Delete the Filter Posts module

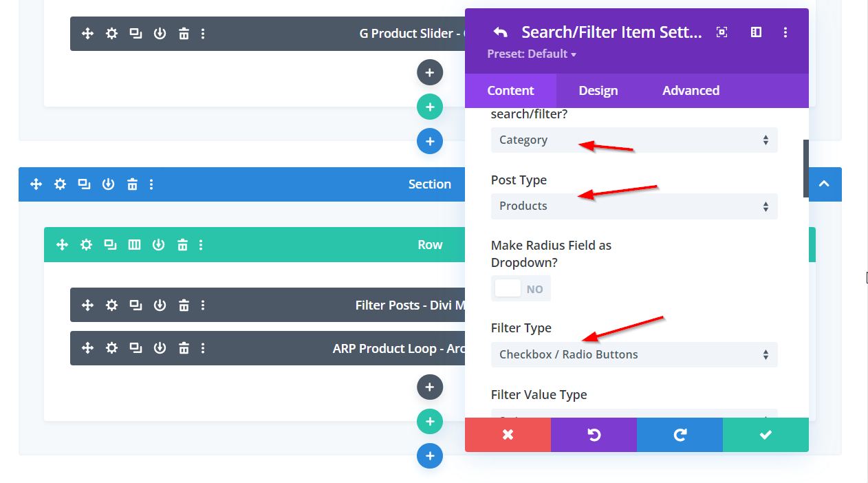tap(184, 305)
